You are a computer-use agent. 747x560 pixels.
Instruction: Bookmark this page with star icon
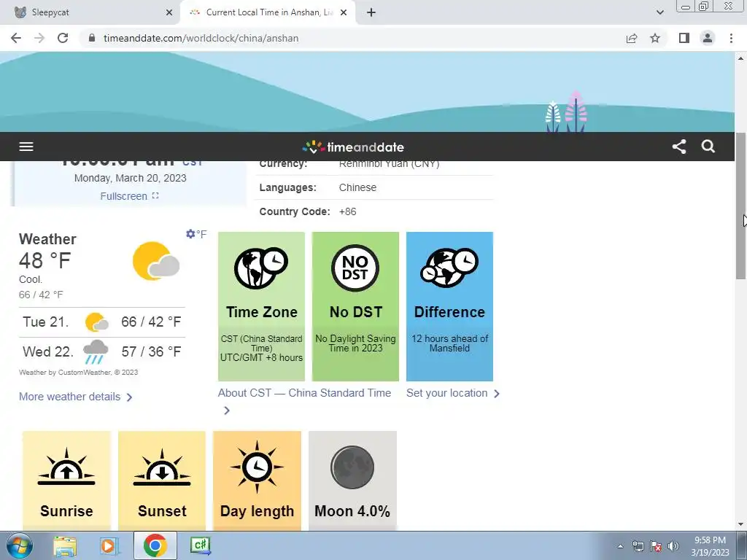point(655,38)
